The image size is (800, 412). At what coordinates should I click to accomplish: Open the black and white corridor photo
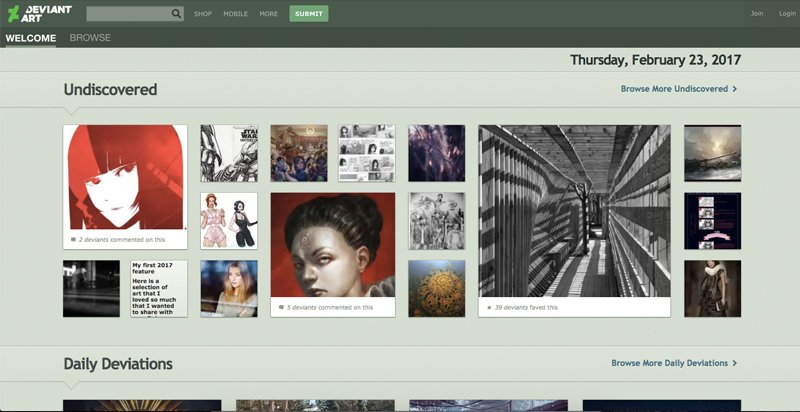pyautogui.click(x=574, y=211)
